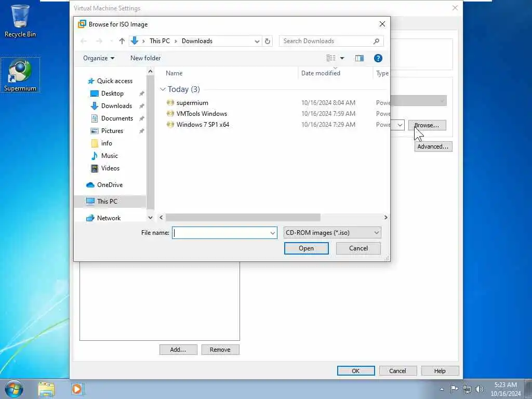
Task: Click the network tray icon
Action: (x=467, y=389)
